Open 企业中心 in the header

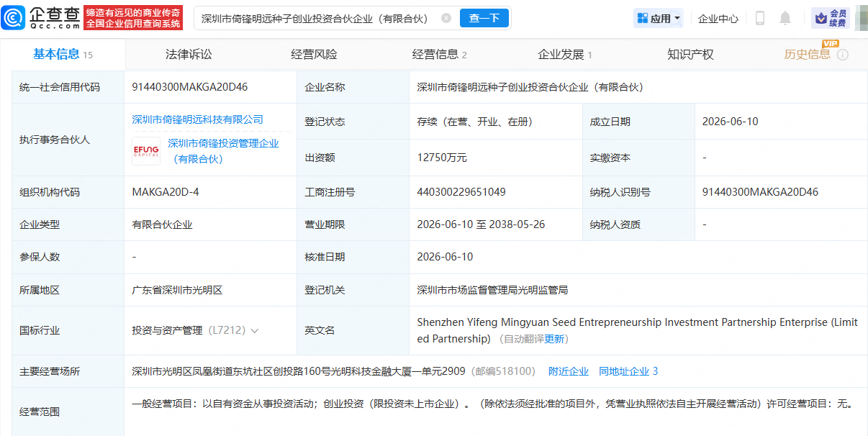718,18
